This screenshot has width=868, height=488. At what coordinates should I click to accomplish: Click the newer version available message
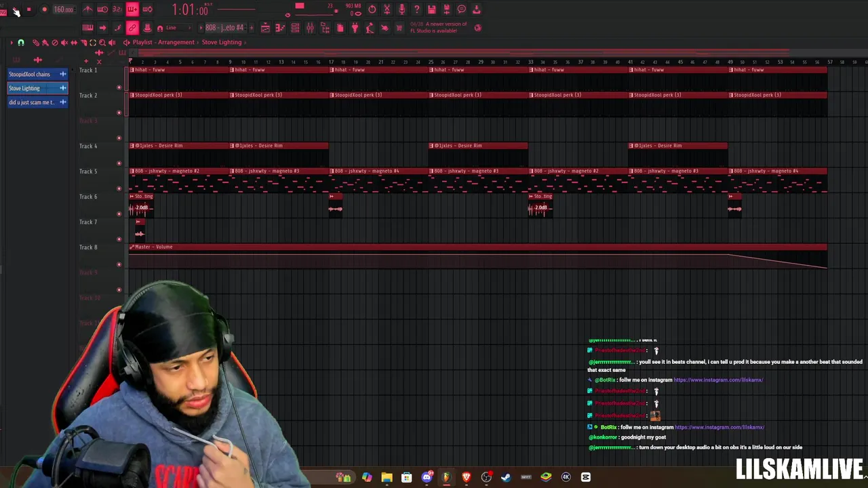[438, 27]
